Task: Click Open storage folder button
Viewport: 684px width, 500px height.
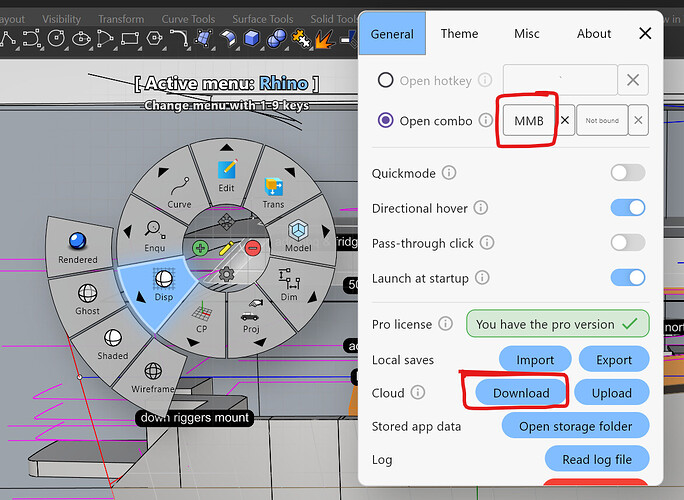Action: 575,426
